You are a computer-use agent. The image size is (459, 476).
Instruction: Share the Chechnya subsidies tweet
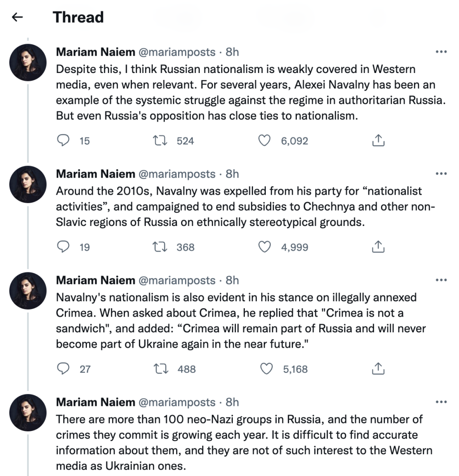tap(378, 246)
